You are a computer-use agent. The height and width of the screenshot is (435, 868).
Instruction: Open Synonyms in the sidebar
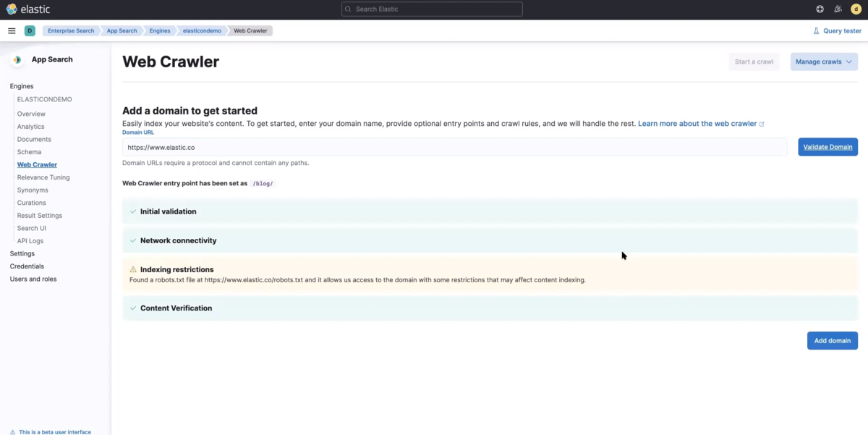pos(33,190)
